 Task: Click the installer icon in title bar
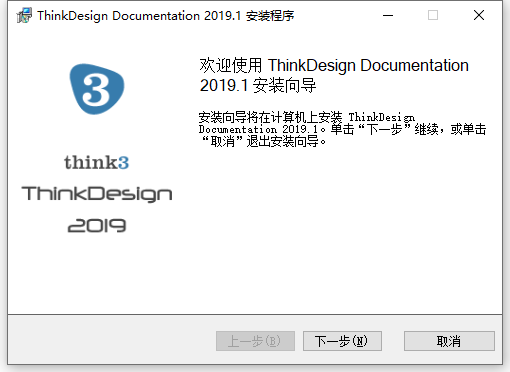point(24,15)
